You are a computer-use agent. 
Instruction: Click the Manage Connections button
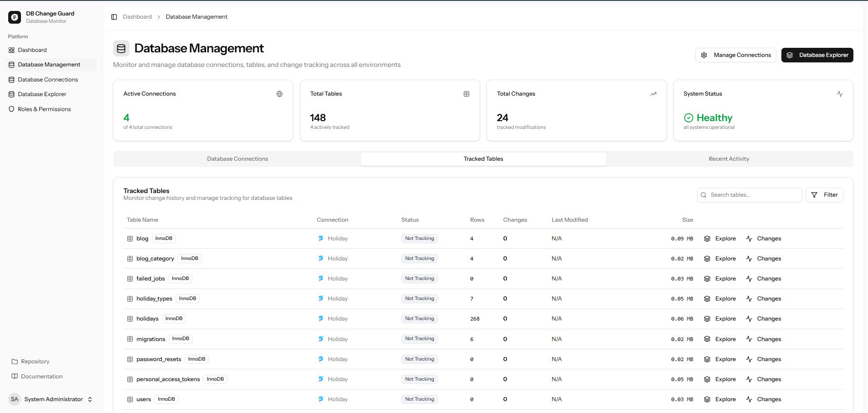[x=735, y=55]
